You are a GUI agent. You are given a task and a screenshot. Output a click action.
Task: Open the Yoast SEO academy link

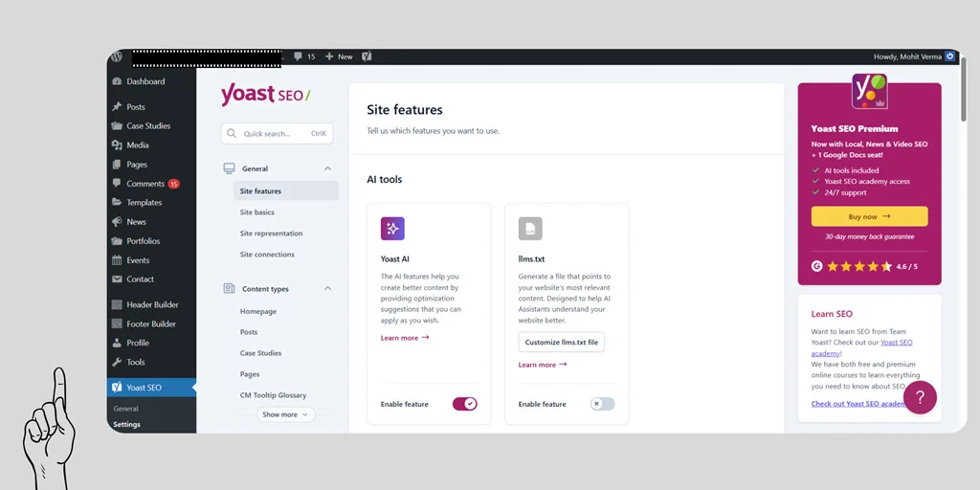coord(896,343)
